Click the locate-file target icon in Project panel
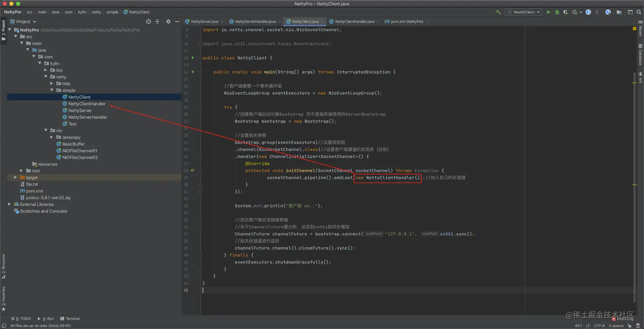The image size is (644, 329). point(148,21)
